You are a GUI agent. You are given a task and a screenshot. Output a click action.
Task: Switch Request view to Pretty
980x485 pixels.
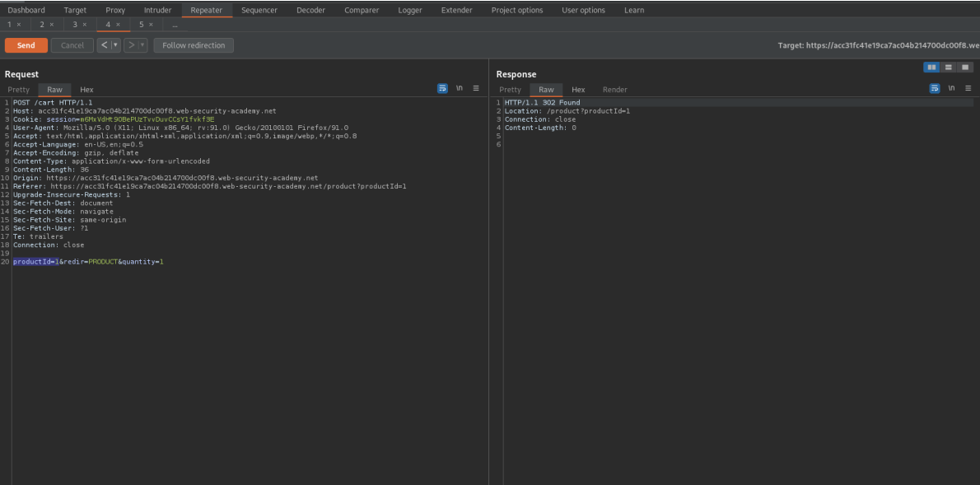click(19, 90)
